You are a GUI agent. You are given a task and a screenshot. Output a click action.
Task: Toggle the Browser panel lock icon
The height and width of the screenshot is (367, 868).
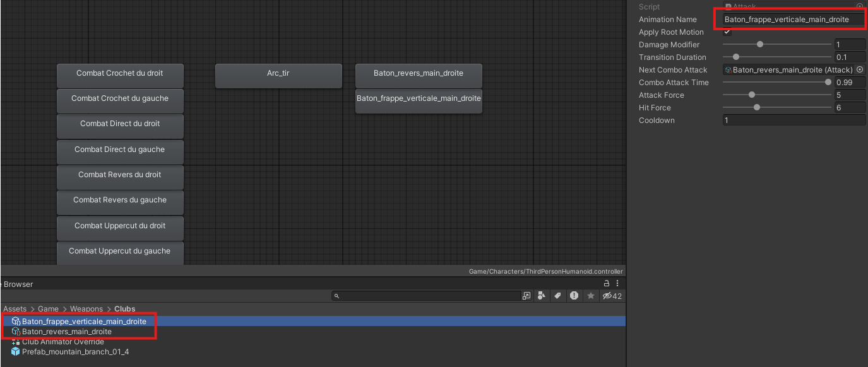607,284
